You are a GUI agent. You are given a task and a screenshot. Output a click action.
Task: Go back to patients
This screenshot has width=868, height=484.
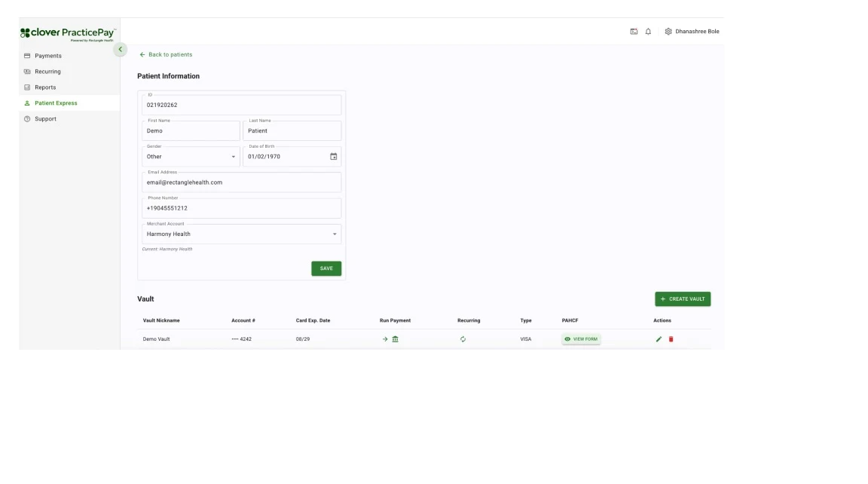coord(166,55)
